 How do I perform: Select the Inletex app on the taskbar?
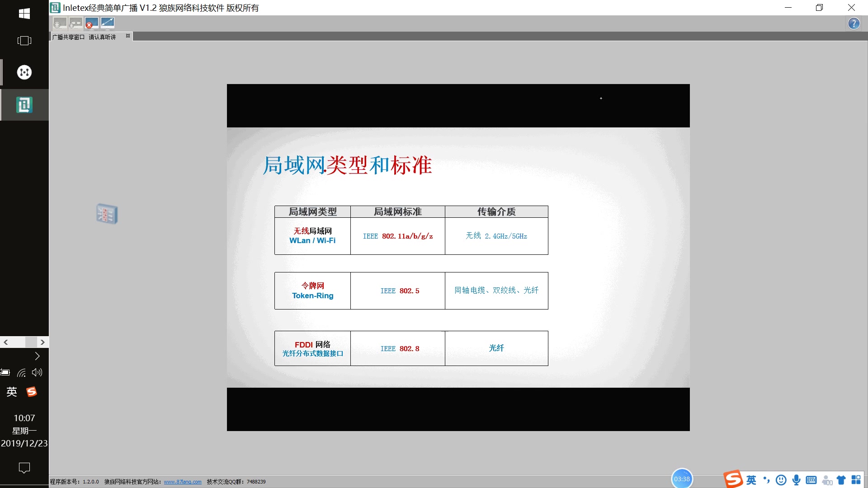coord(24,105)
